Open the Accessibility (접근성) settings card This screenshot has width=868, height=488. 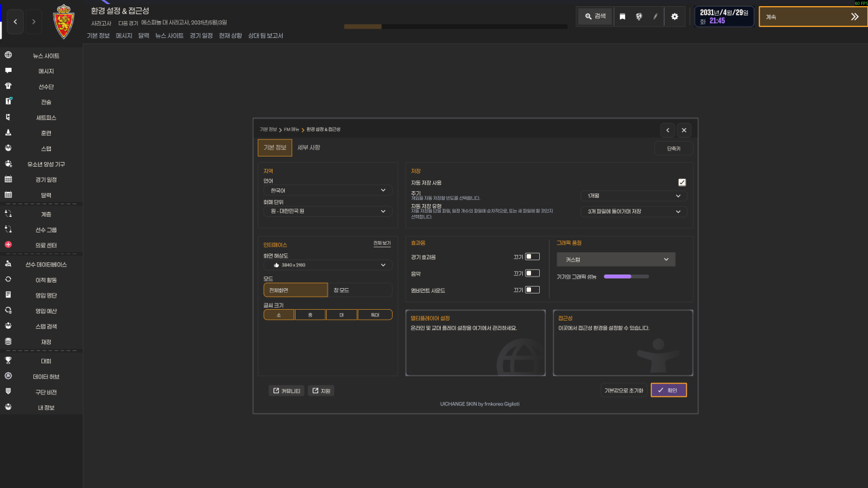[x=623, y=343]
